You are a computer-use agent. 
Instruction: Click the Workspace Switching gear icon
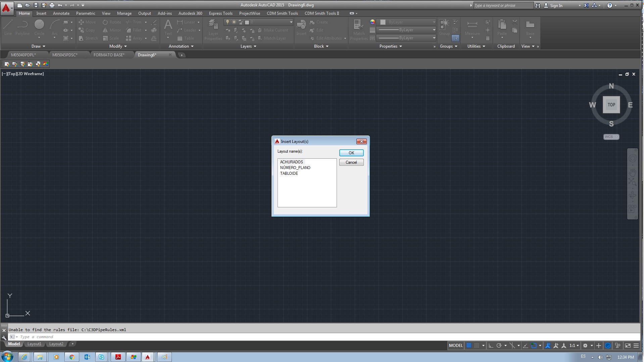tap(585, 346)
